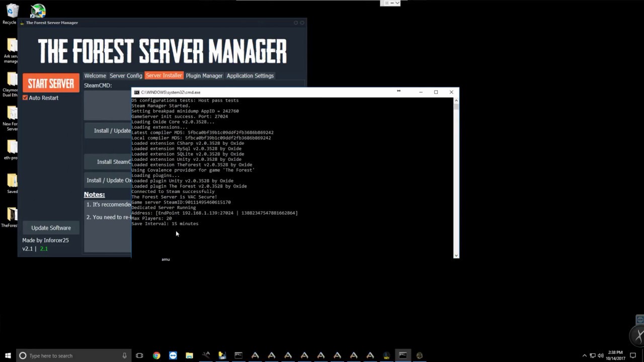
Task: Expand the system tray hidden icons chevron
Action: pos(584,355)
